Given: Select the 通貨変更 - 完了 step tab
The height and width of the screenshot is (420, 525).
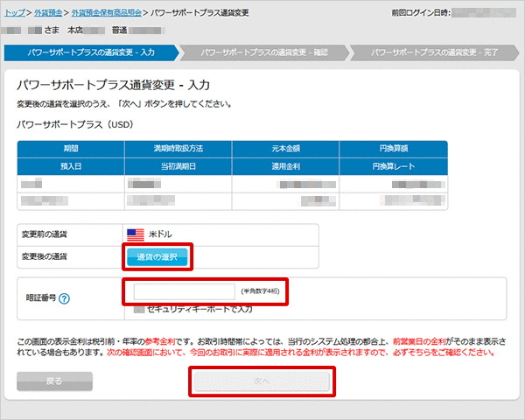Looking at the screenshot, I should (x=434, y=52).
